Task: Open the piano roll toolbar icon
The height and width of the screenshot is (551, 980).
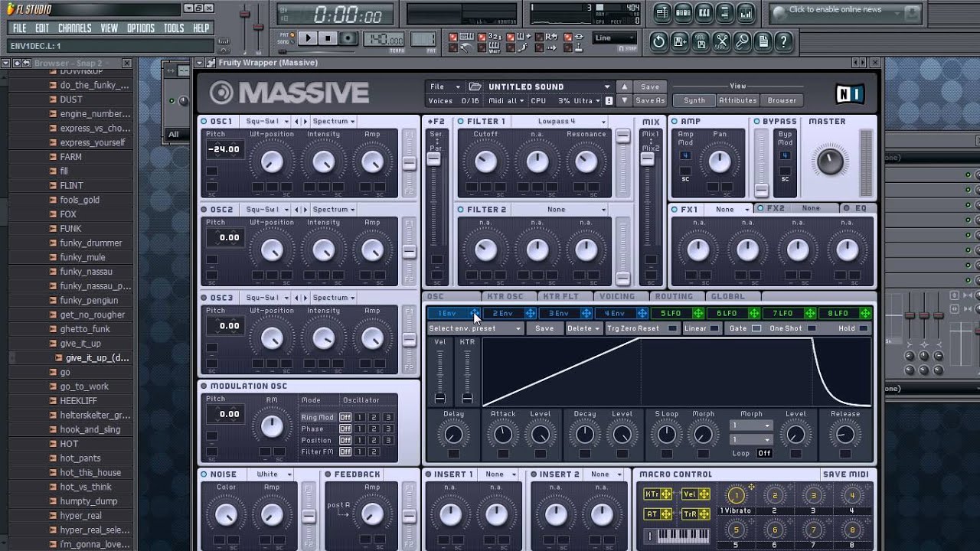Action: pyautogui.click(x=704, y=13)
